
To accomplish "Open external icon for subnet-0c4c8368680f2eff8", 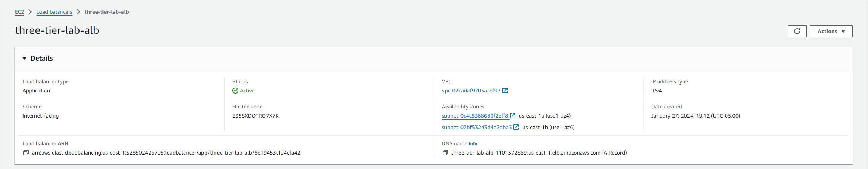I will pyautogui.click(x=513, y=116).
